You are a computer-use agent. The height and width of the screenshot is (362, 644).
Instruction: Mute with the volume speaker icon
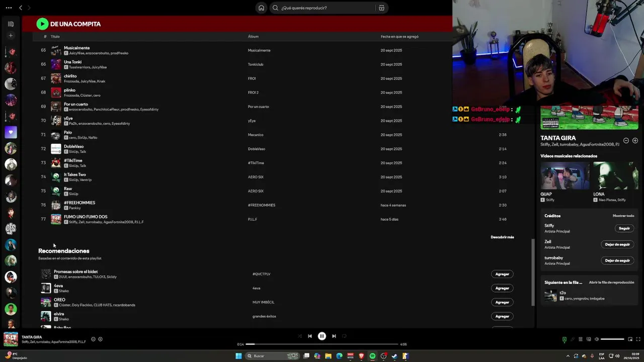(597, 339)
